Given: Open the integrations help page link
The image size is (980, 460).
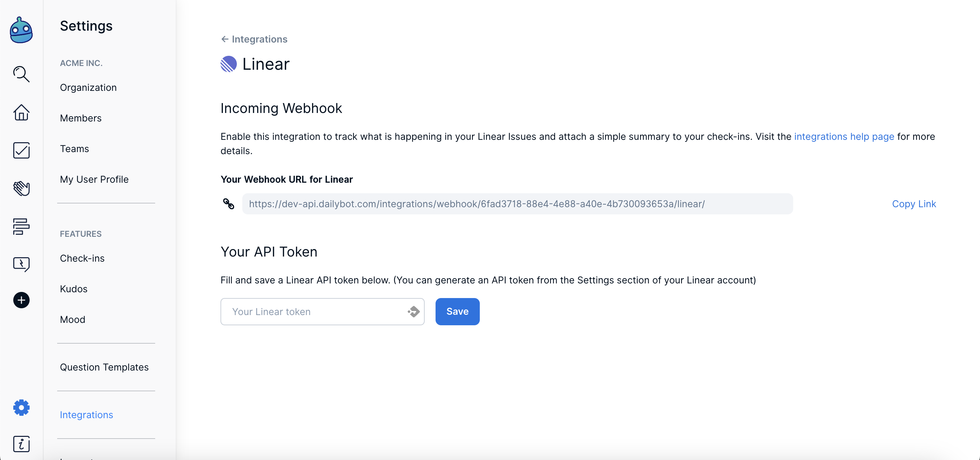Looking at the screenshot, I should 844,136.
